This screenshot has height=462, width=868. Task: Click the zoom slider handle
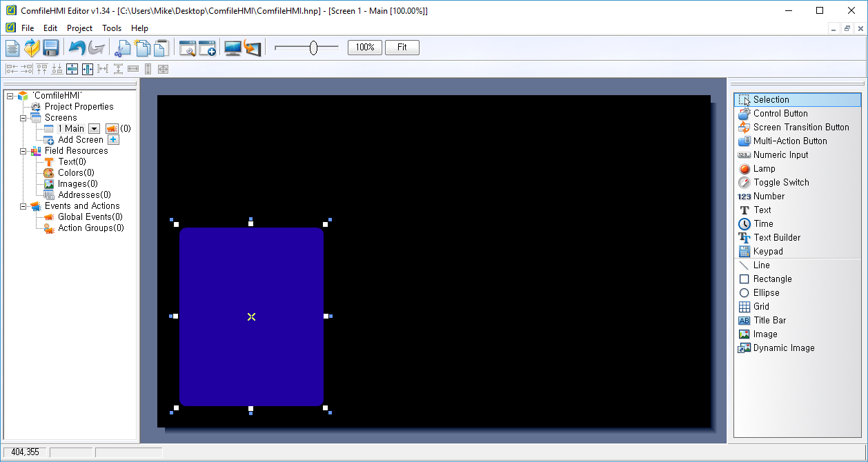click(x=313, y=48)
